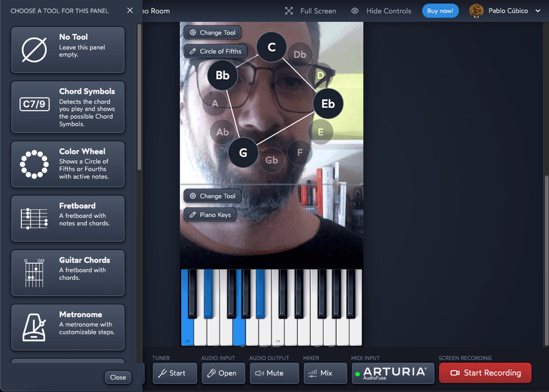Select the Fretboard tool icon
The width and height of the screenshot is (549, 392).
34,218
